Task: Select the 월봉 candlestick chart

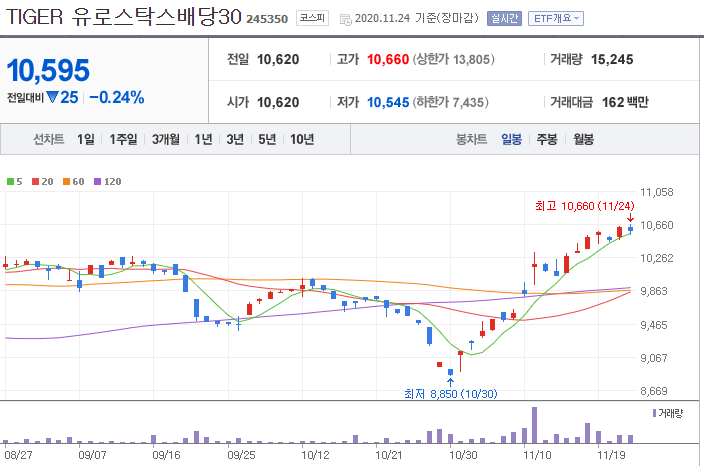Action: [583, 140]
